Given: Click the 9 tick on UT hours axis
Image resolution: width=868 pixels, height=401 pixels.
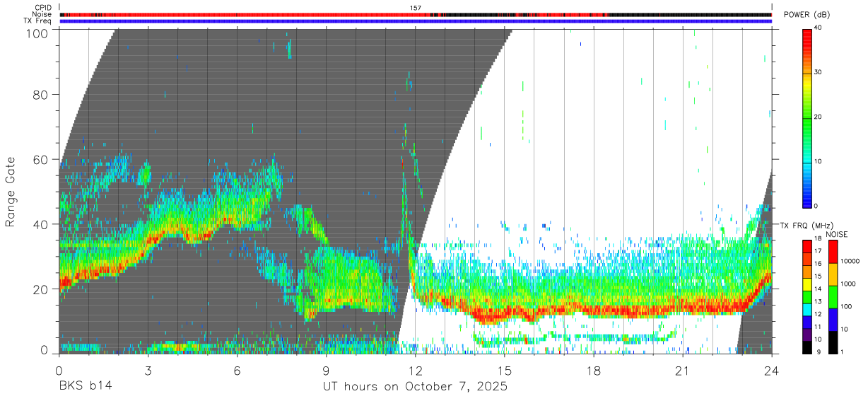Looking at the screenshot, I should click(327, 369).
